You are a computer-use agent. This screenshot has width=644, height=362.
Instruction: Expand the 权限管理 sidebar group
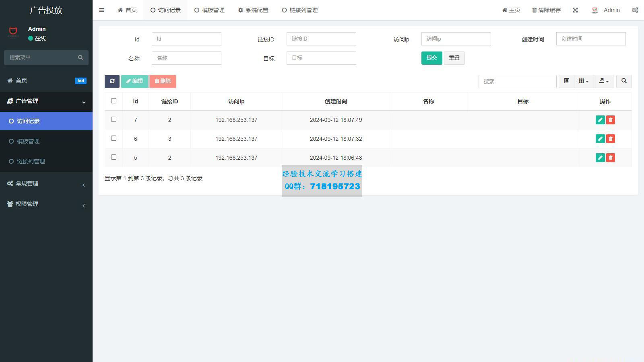click(x=46, y=204)
